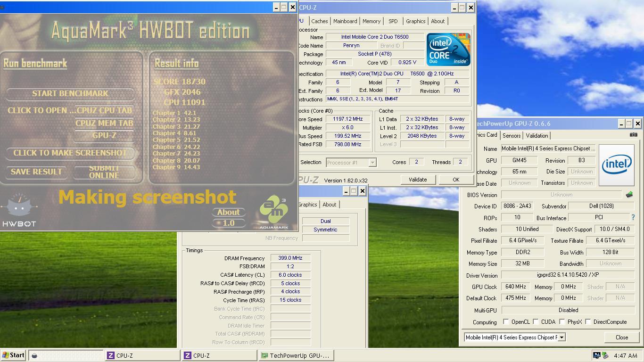Image resolution: width=644 pixels, height=362 pixels.
Task: Click the GPU-Z screenshot camera icon
Action: (x=633, y=135)
